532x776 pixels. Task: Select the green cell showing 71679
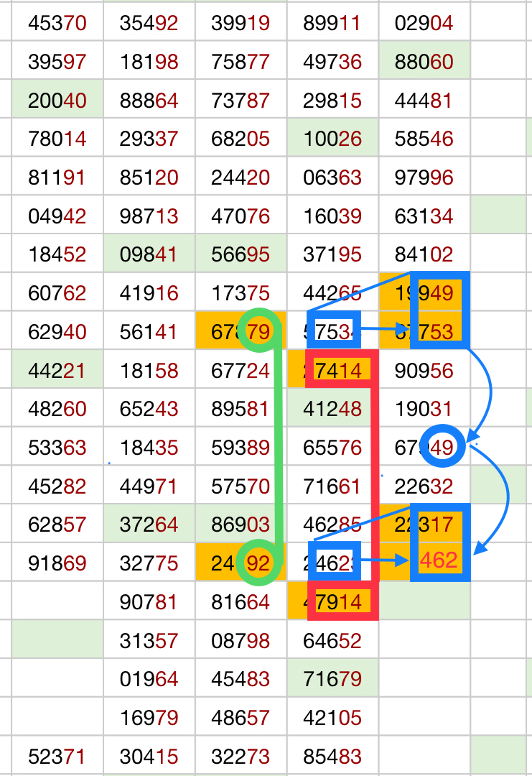coord(332,679)
